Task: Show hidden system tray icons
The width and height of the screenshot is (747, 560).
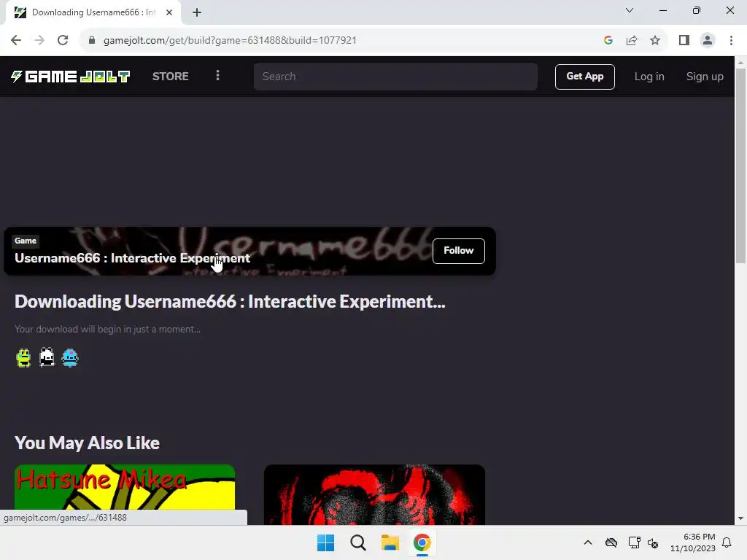Action: pyautogui.click(x=588, y=542)
